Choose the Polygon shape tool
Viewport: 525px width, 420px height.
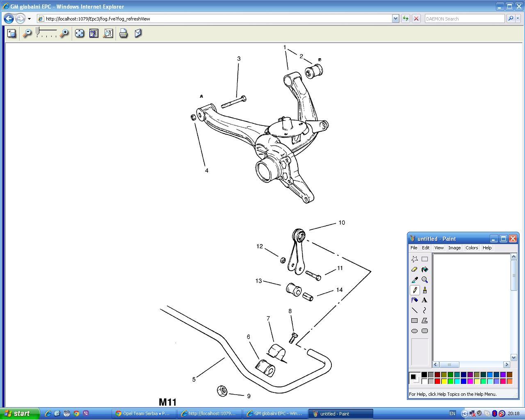click(x=425, y=321)
